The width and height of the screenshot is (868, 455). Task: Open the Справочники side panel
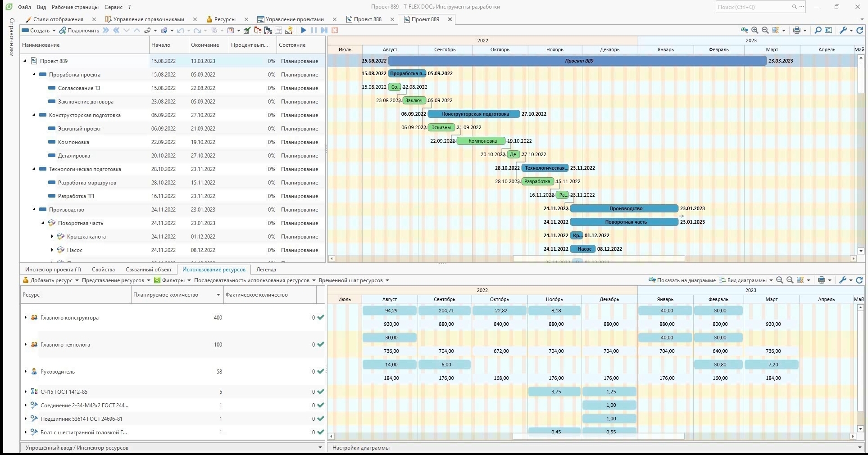pyautogui.click(x=11, y=37)
